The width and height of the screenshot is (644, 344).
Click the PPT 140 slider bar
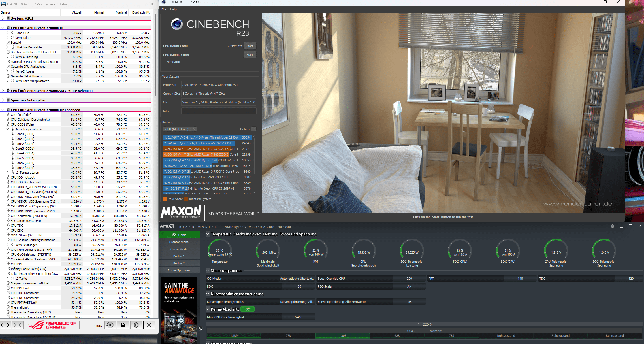[481, 279]
